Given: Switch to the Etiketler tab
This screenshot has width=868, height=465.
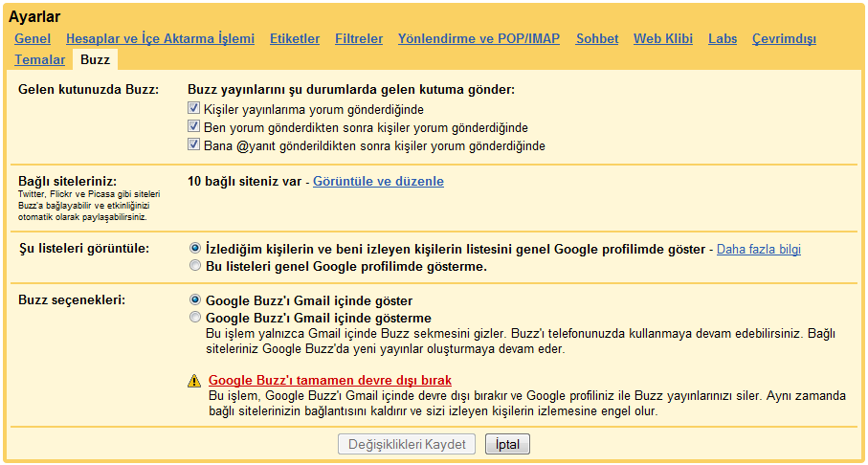Looking at the screenshot, I should pyautogui.click(x=295, y=38).
